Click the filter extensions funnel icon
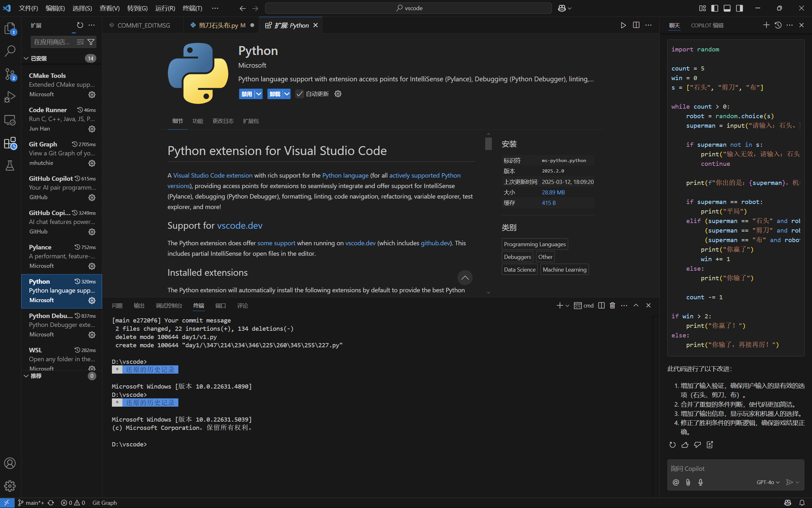 (91, 42)
